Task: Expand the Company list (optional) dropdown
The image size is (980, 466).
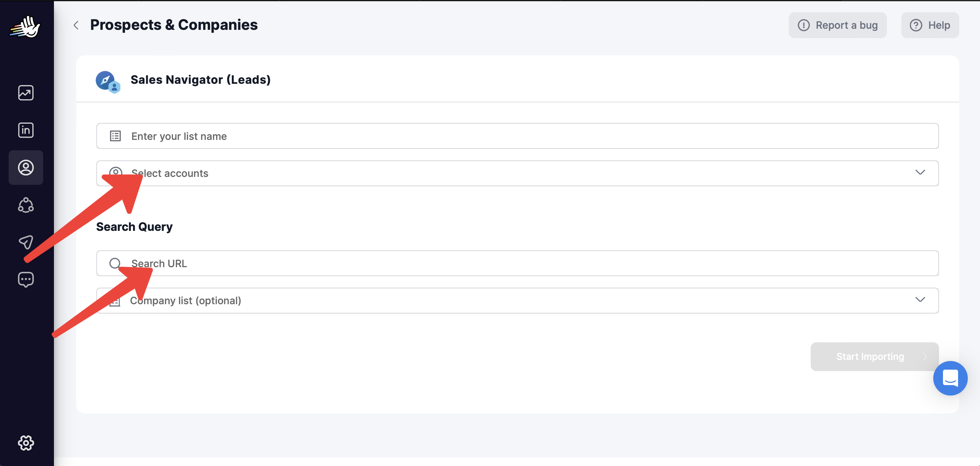Action: [517, 301]
